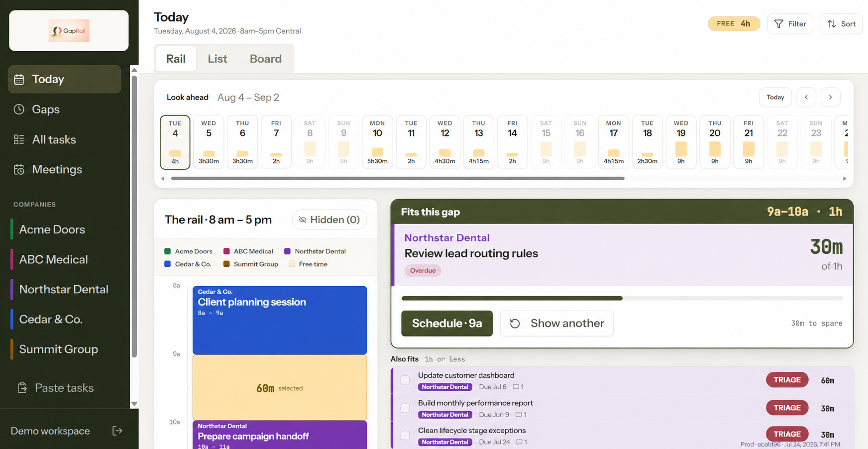Click the Filter funnel icon
This screenshot has height=449, width=868.
pyautogui.click(x=779, y=24)
